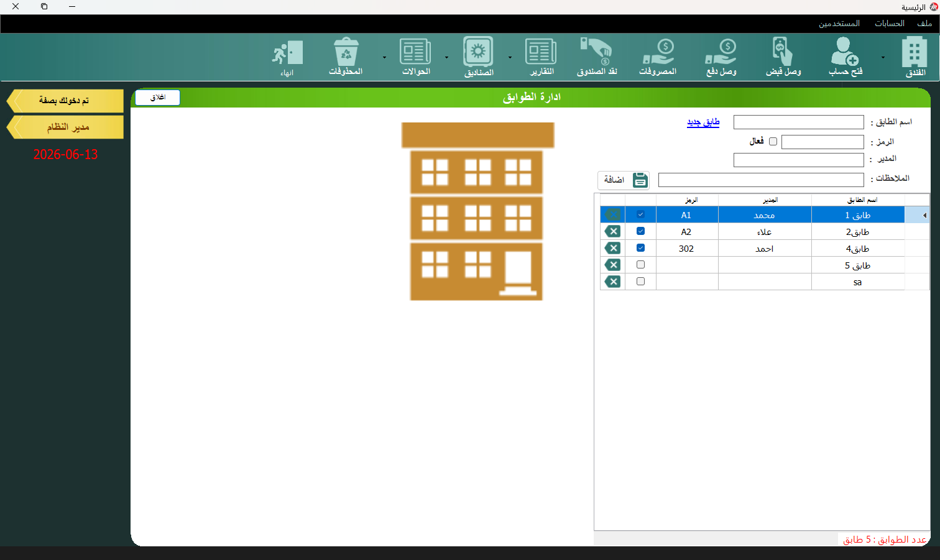Image resolution: width=940 pixels, height=560 pixels.
Task: Open the المستخدمين menu
Action: point(839,23)
